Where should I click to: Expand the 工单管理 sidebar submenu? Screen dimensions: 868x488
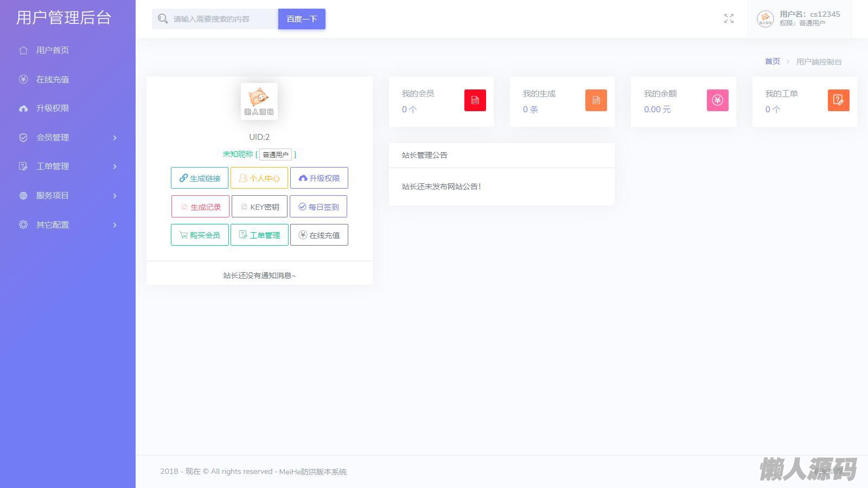[68, 166]
